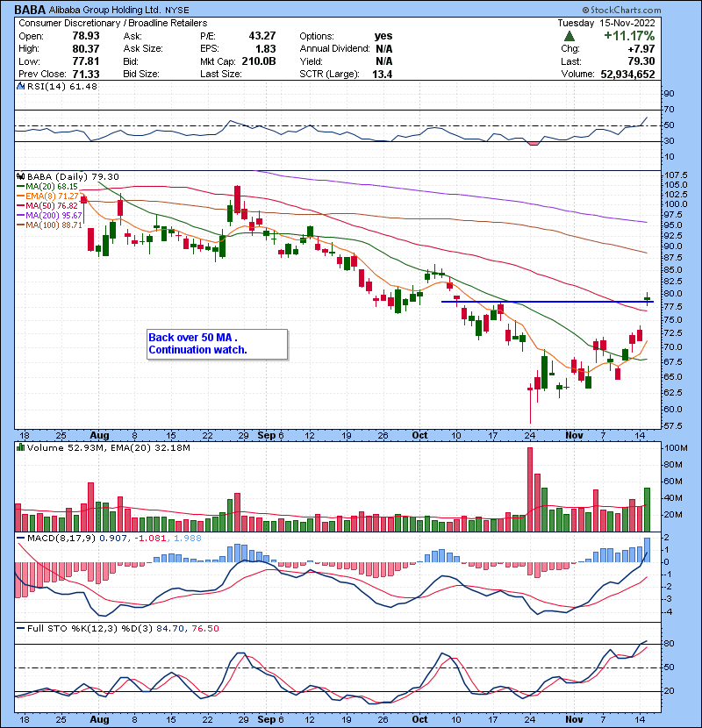The image size is (702, 728).
Task: Click the Prev Close value 71.33
Action: point(86,75)
